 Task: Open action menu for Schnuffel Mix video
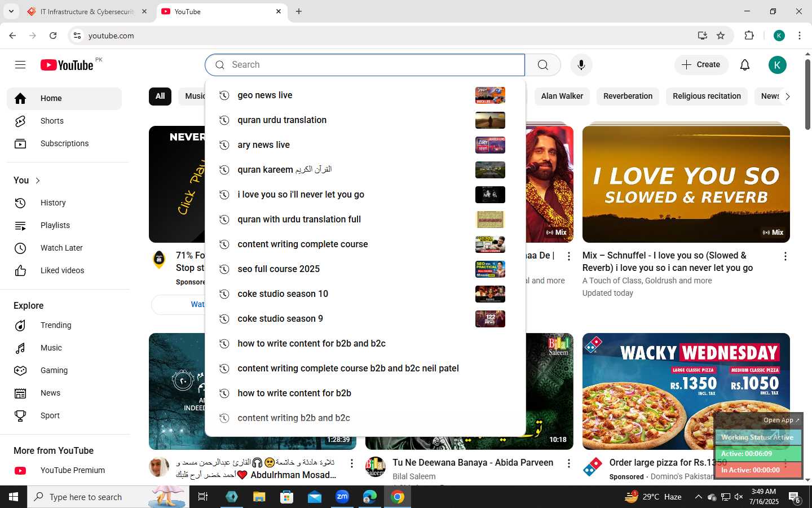[x=785, y=256]
